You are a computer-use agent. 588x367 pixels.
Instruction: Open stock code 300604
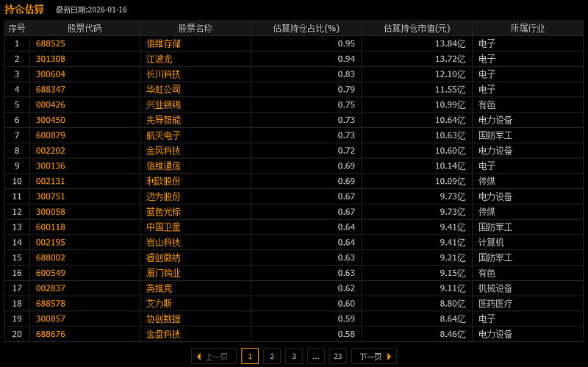point(51,74)
